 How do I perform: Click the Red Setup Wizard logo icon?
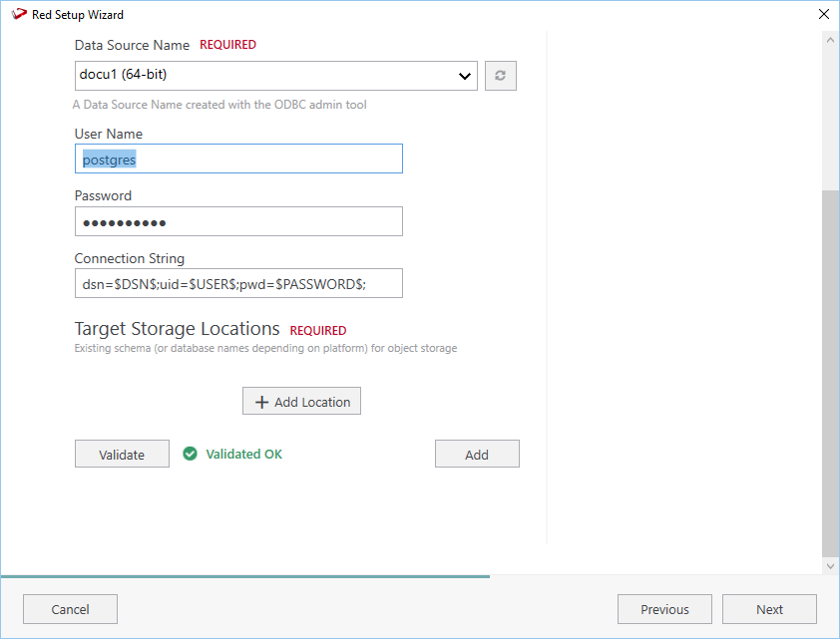click(18, 15)
